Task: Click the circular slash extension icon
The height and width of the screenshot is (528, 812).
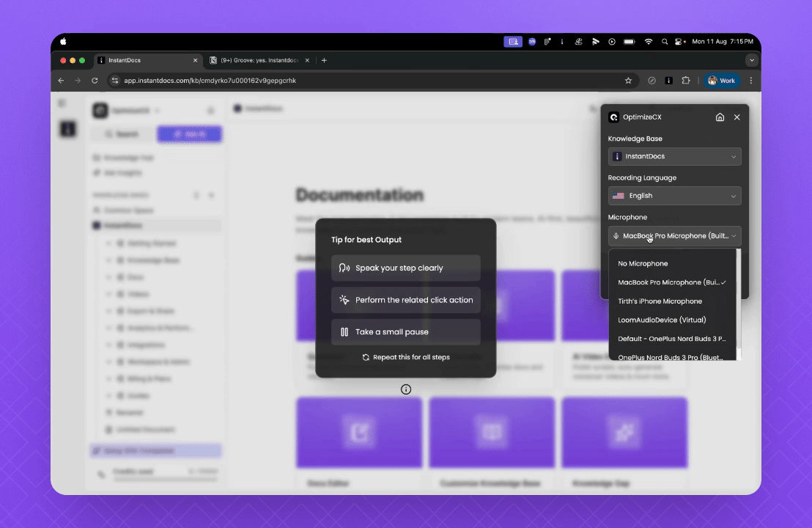Action: tap(652, 81)
